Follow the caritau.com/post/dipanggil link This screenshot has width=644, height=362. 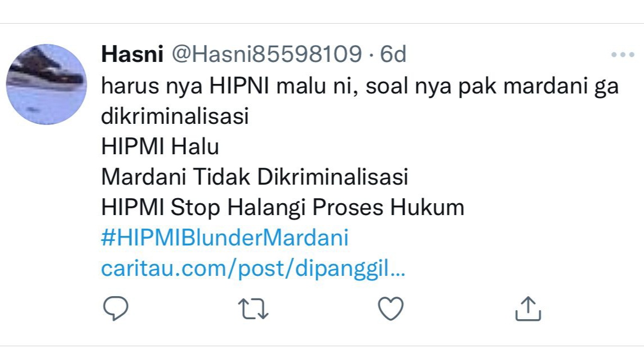[253, 269]
